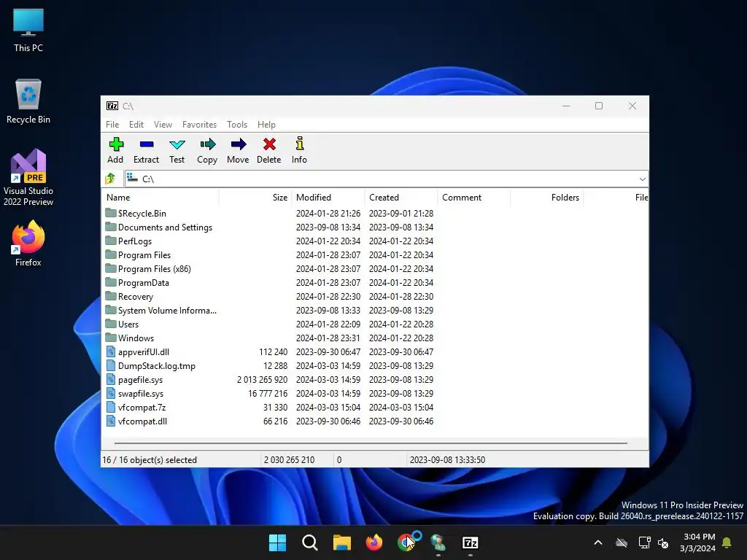Image resolution: width=747 pixels, height=560 pixels.
Task: Click the network tray icon
Action: point(644,542)
